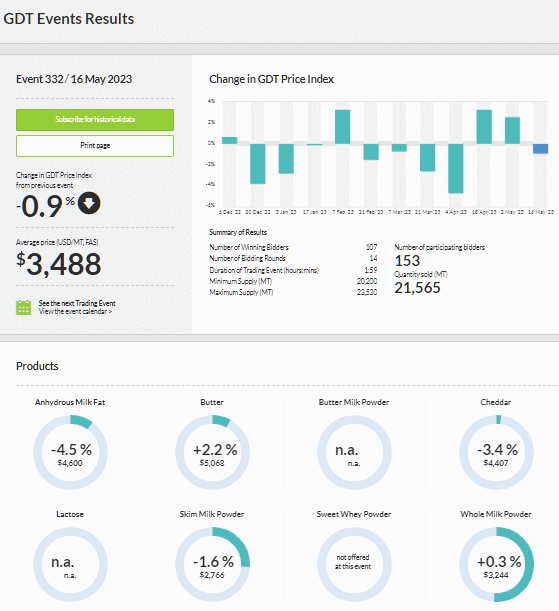
Task: Click the 21 Feb '23 chart bar
Action: (x=371, y=152)
